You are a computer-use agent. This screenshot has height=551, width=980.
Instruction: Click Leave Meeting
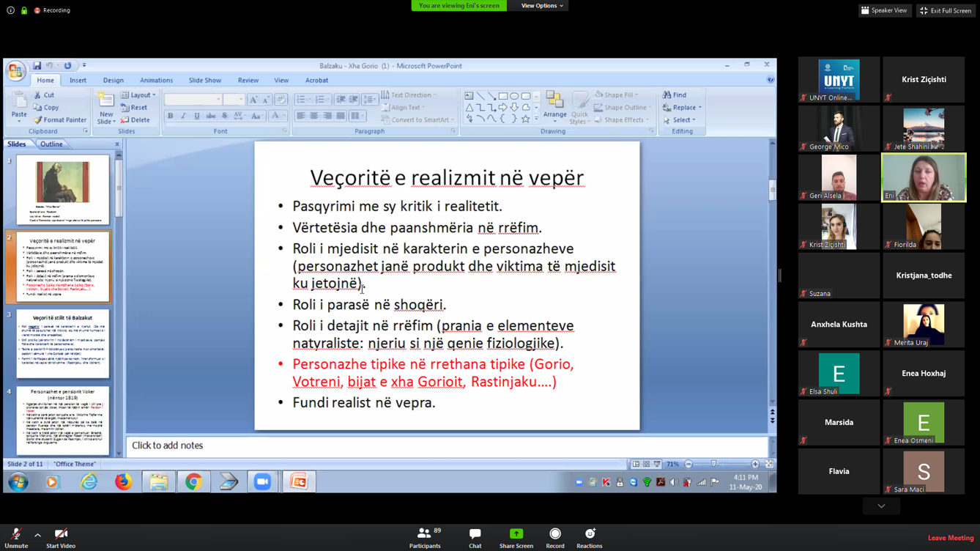point(950,539)
